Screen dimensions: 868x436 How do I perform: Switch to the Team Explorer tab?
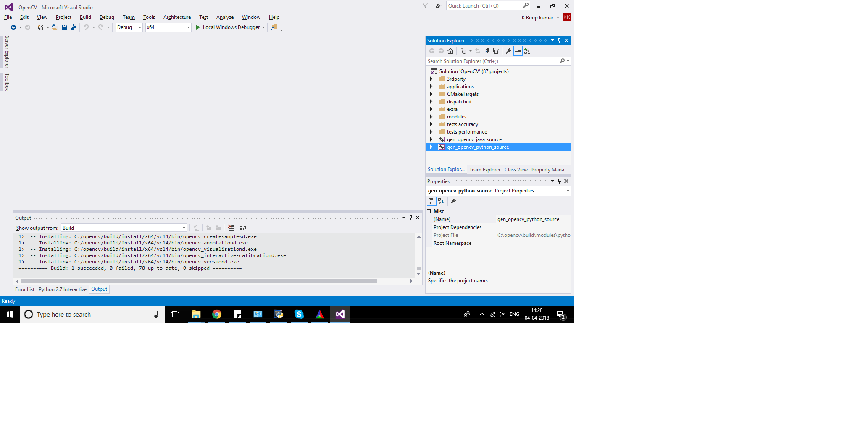(485, 170)
